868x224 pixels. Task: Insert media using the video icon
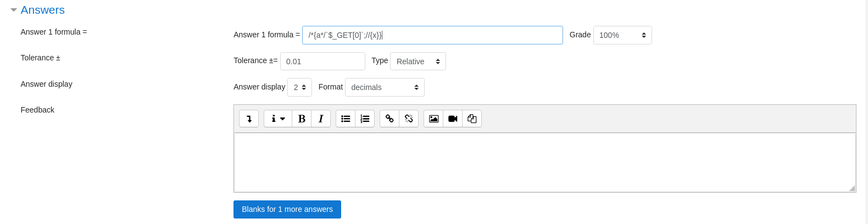coord(453,119)
